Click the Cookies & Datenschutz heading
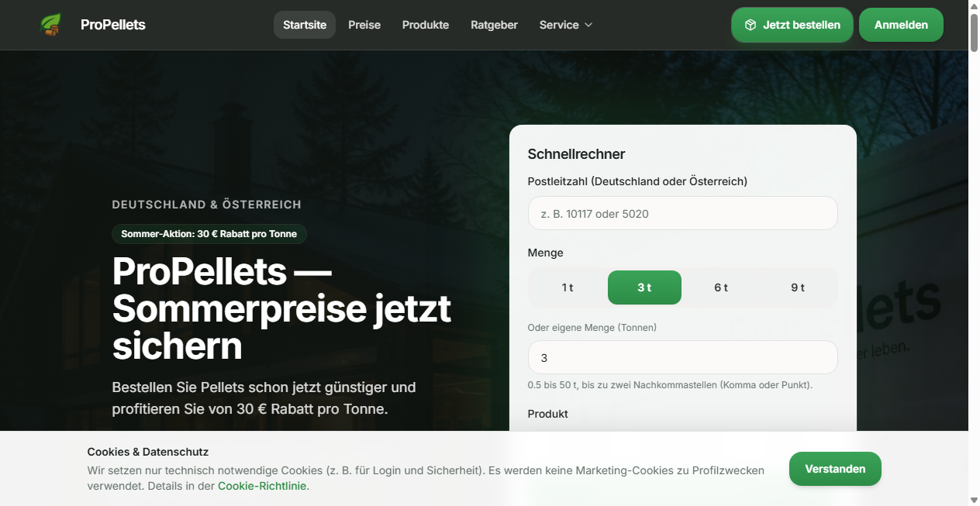 coord(147,452)
